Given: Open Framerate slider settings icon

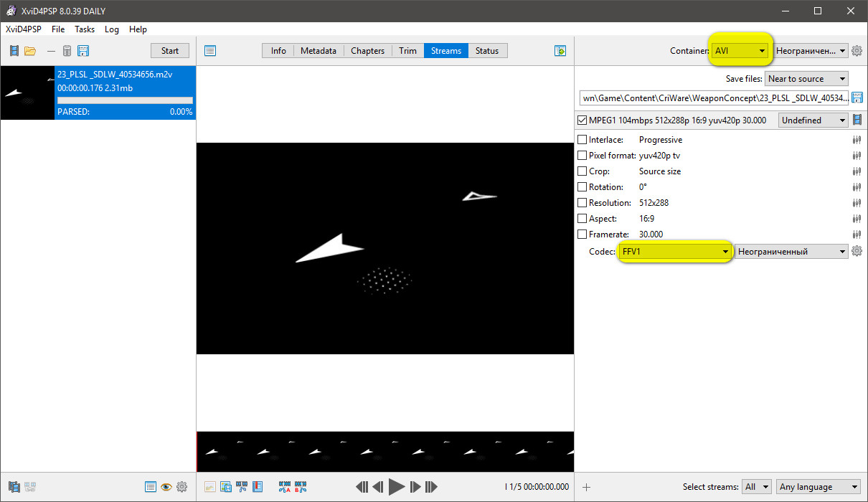Looking at the screenshot, I should coord(857,235).
